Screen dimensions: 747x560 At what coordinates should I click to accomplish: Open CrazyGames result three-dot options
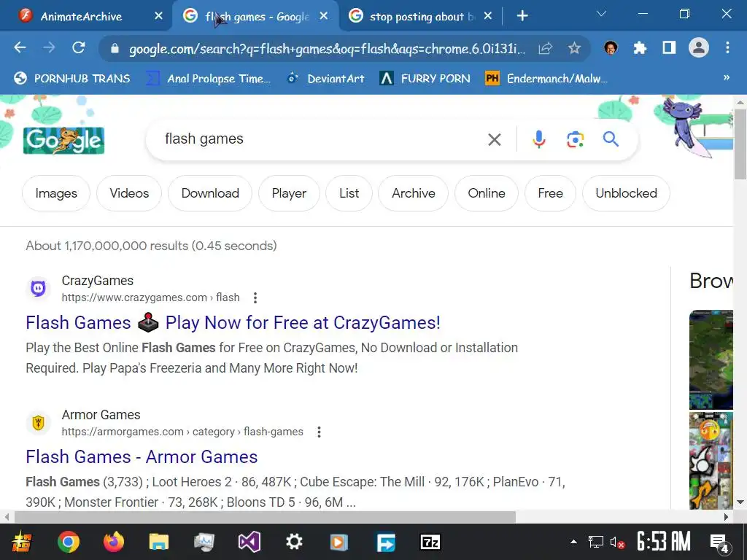255,297
